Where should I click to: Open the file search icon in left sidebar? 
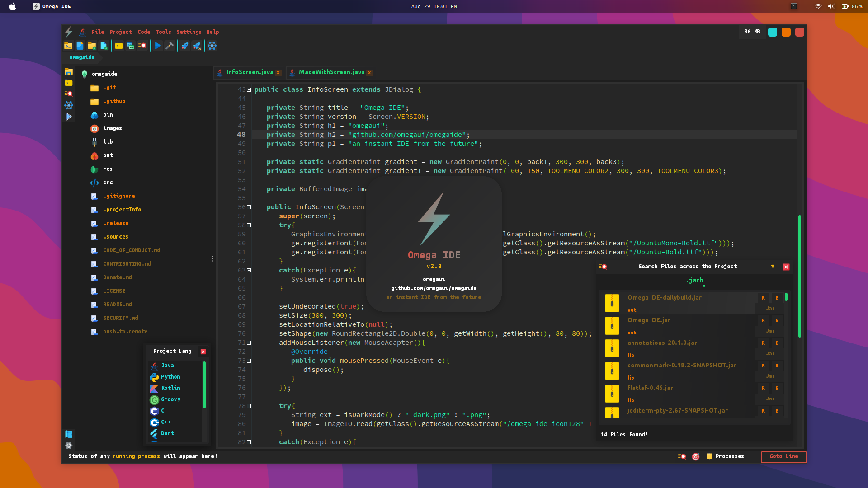point(69,94)
